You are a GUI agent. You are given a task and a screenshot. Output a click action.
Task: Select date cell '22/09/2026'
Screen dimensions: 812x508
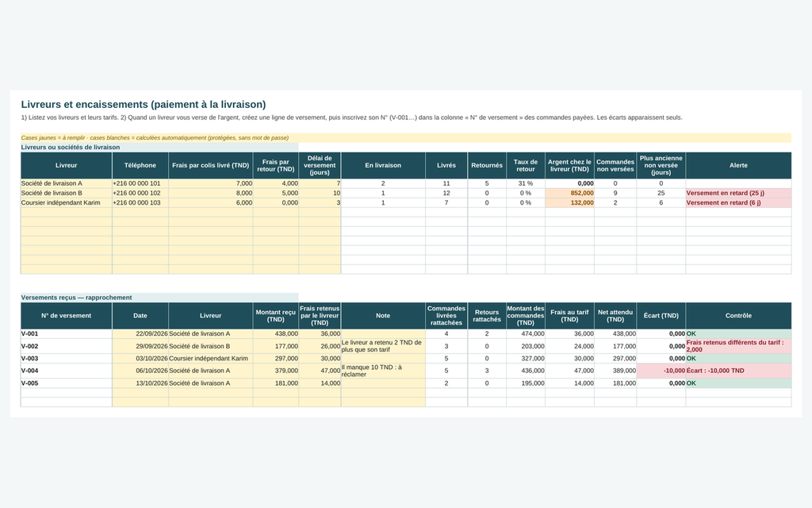(140, 334)
